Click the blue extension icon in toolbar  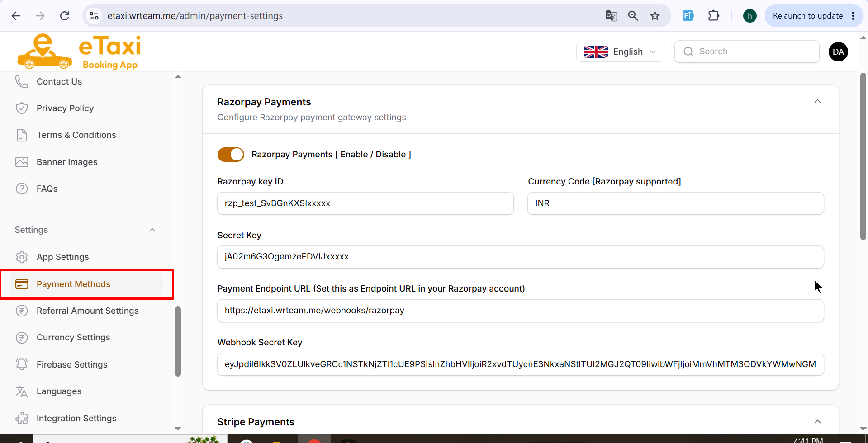coord(688,16)
